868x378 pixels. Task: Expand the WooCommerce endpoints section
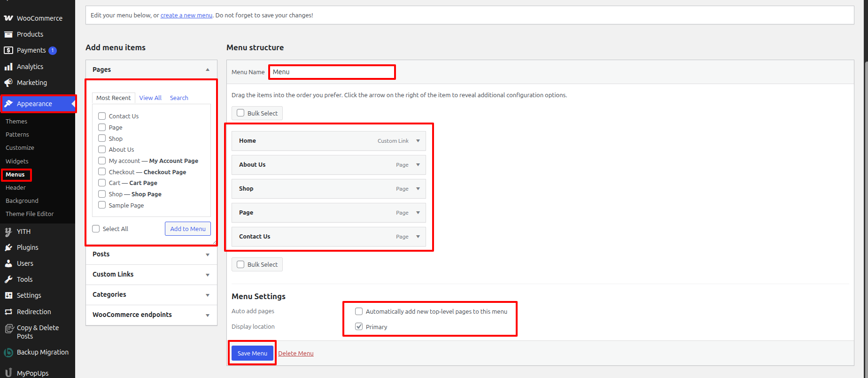(208, 315)
